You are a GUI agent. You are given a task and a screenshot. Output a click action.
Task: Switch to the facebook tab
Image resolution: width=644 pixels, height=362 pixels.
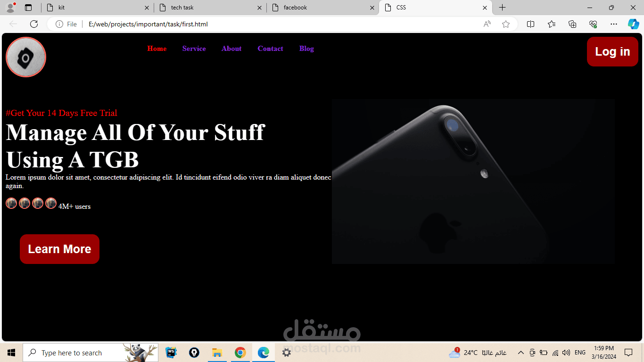coord(322,8)
